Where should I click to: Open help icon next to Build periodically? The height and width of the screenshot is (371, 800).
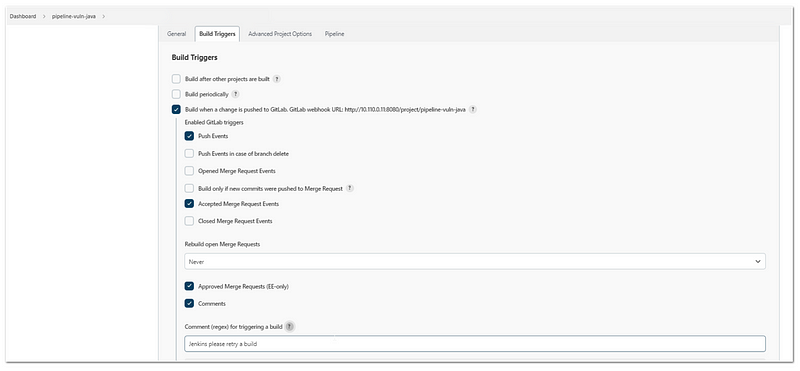pos(235,94)
